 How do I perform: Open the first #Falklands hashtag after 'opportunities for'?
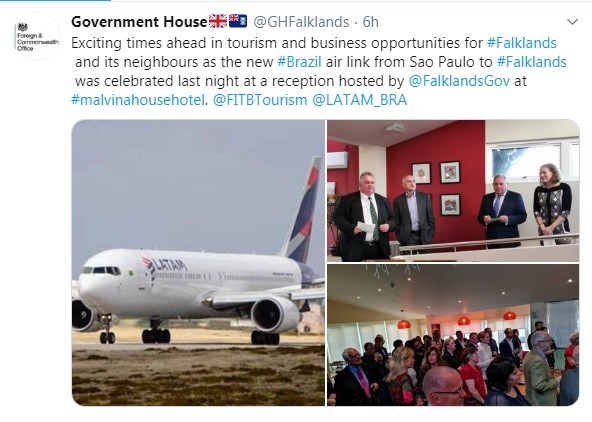click(521, 43)
